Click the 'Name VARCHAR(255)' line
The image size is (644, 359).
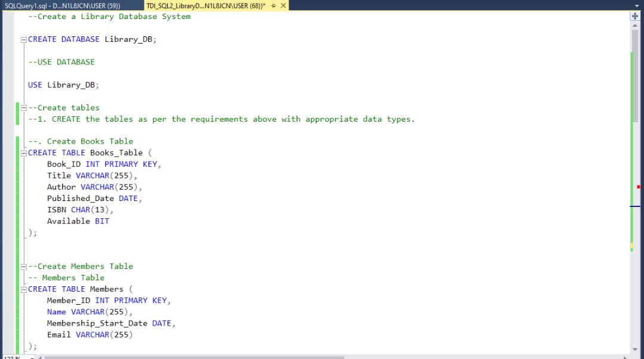click(x=89, y=312)
